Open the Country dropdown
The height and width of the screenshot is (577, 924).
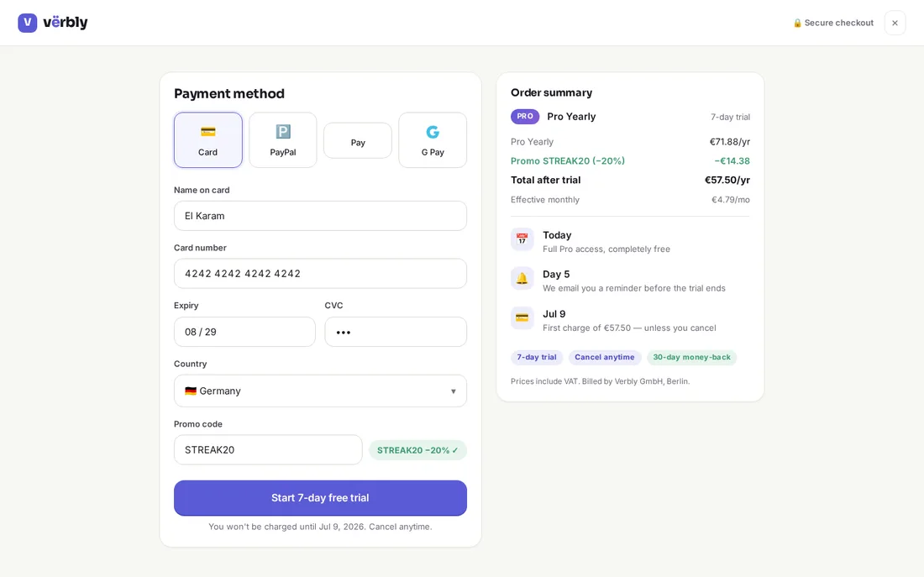tap(320, 391)
